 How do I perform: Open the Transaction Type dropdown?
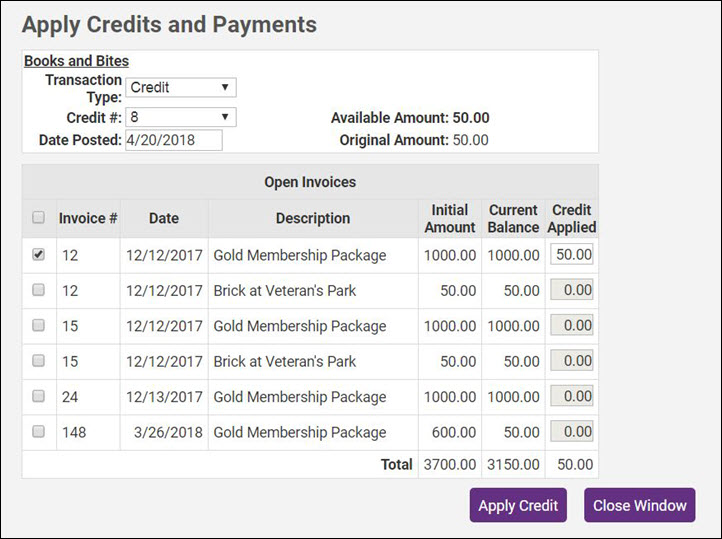pos(181,88)
